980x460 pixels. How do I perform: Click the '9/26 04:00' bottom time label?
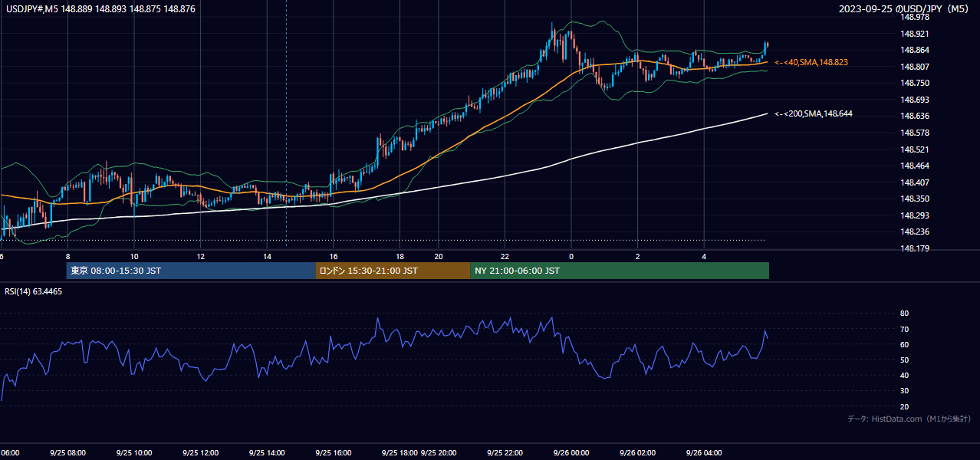[704, 452]
